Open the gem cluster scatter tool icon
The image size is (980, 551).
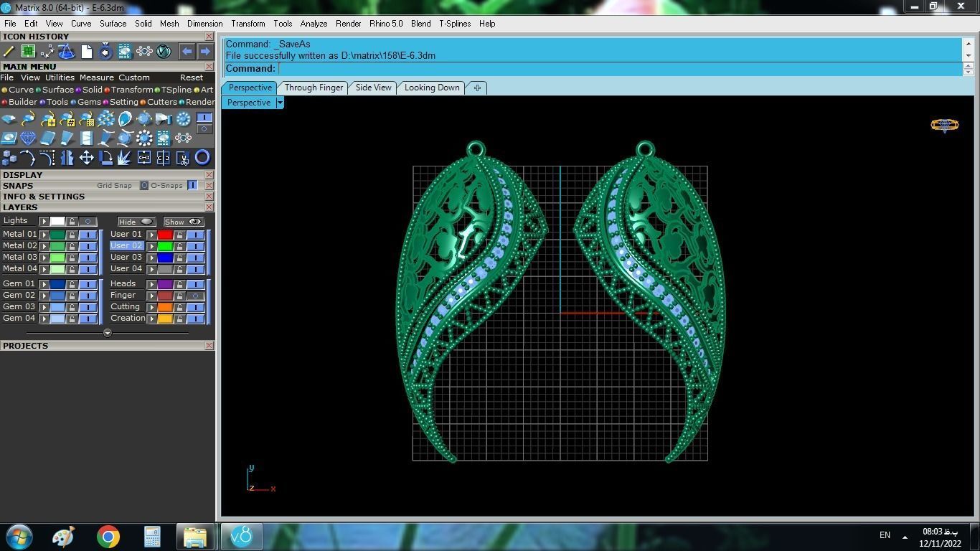(x=105, y=119)
